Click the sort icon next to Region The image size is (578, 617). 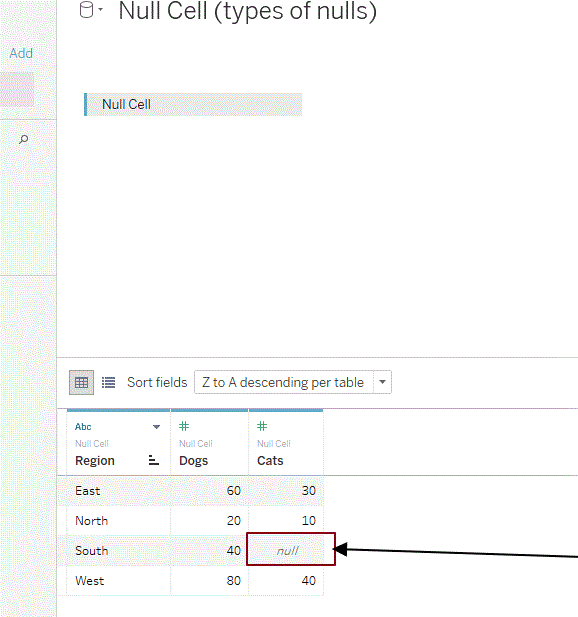[x=154, y=460]
